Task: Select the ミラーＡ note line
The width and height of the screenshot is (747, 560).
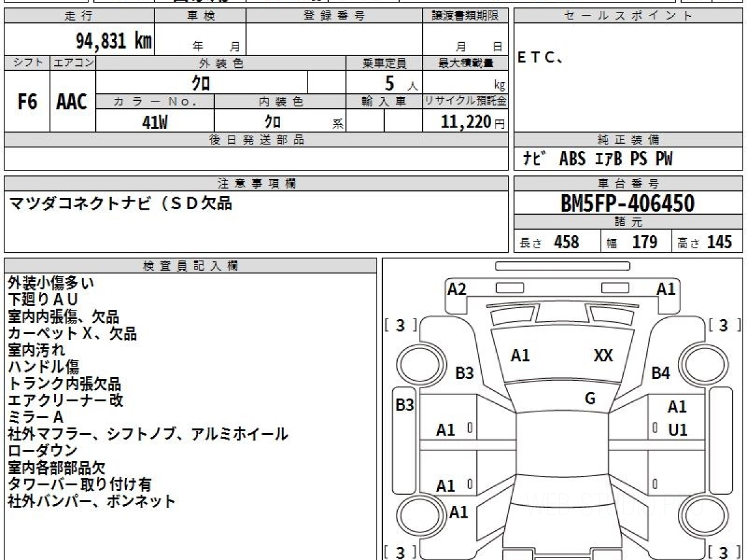Action: coord(35,417)
